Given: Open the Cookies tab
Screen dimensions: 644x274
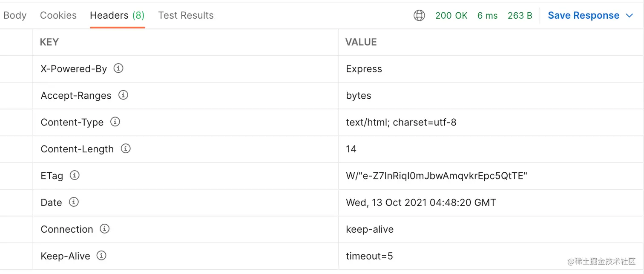Looking at the screenshot, I should point(58,16).
